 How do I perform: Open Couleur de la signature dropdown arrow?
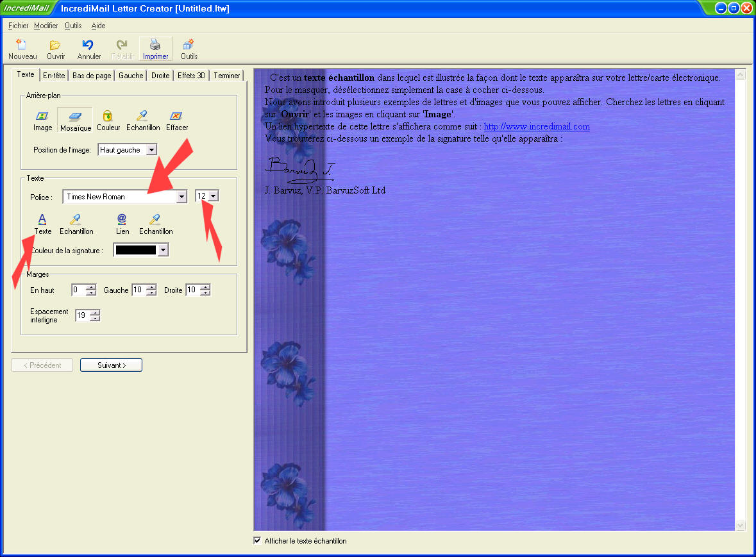(x=163, y=250)
